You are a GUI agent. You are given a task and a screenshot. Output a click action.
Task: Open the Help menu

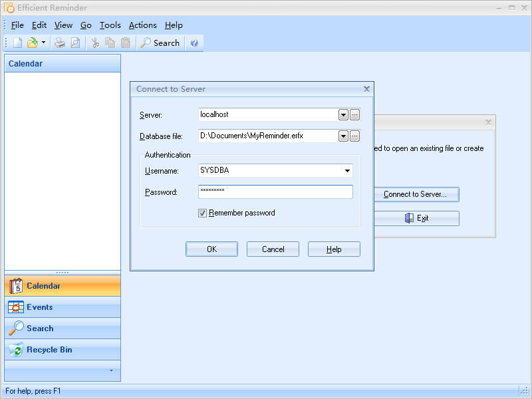click(174, 25)
